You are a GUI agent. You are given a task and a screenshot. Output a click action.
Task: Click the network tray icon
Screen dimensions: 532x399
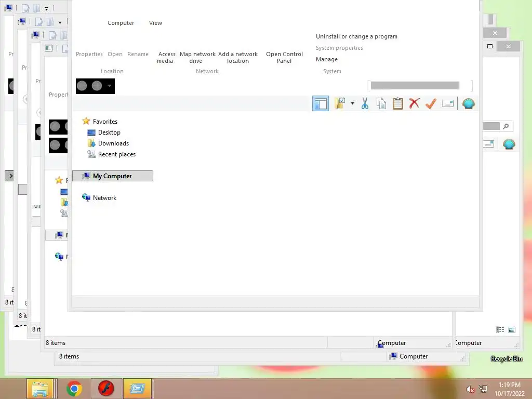tap(483, 389)
